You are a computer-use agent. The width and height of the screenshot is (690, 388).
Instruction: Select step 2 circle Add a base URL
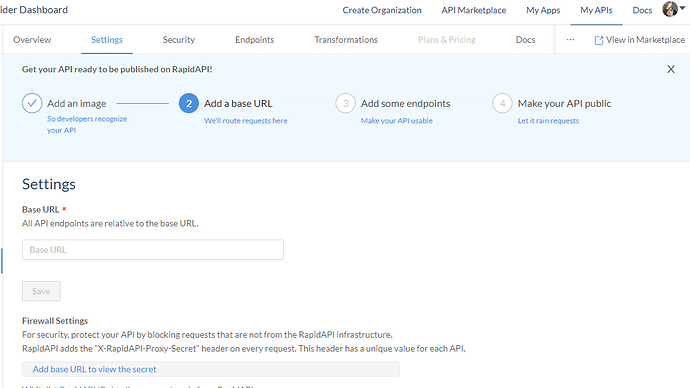point(189,103)
